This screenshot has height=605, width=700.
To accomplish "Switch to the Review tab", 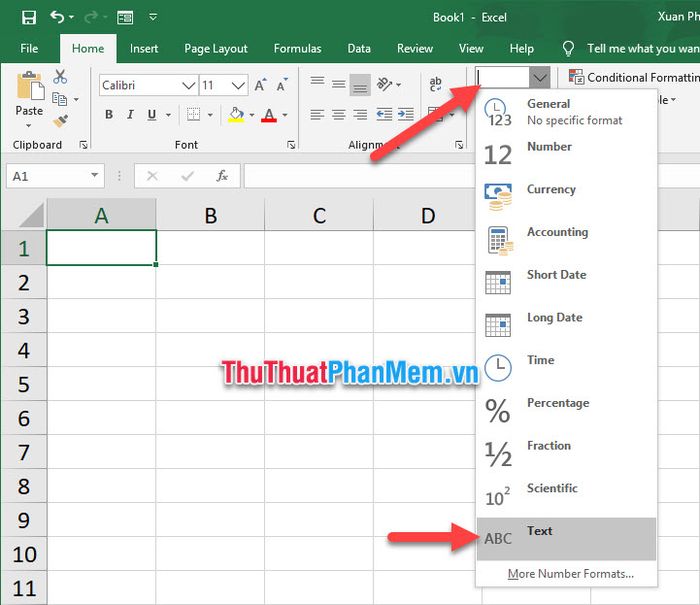I will (415, 48).
